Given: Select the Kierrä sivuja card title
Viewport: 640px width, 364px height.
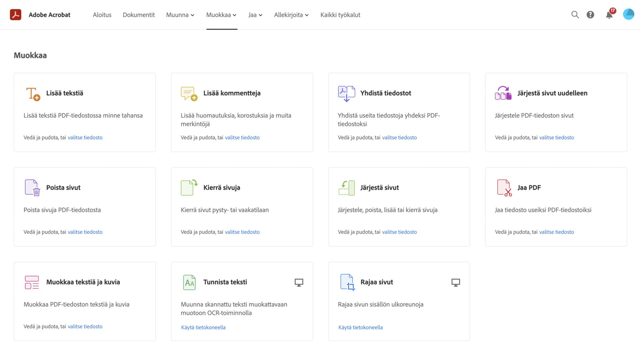Looking at the screenshot, I should (222, 187).
